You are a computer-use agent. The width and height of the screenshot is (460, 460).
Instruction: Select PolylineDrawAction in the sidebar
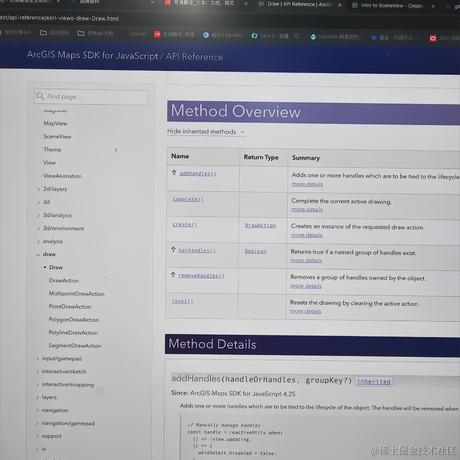coord(73,333)
